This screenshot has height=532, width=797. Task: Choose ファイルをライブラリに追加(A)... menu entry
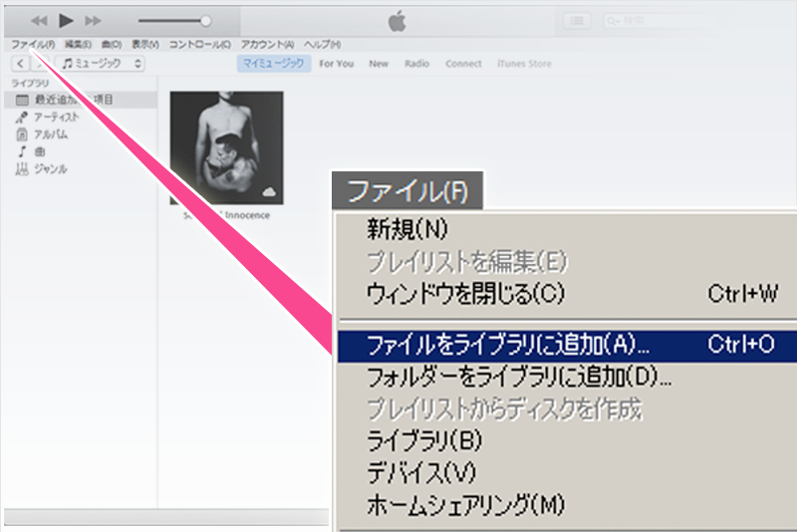point(567,346)
